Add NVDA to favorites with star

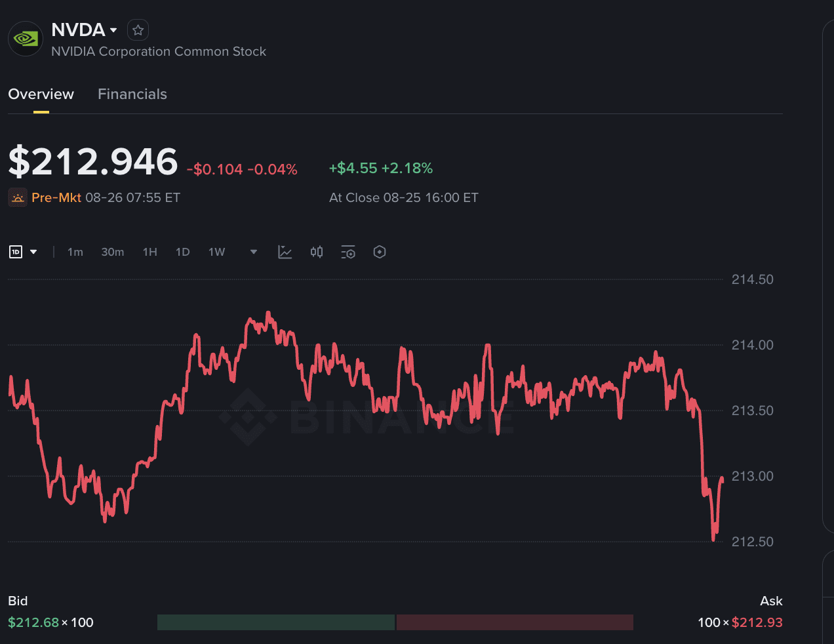click(138, 30)
